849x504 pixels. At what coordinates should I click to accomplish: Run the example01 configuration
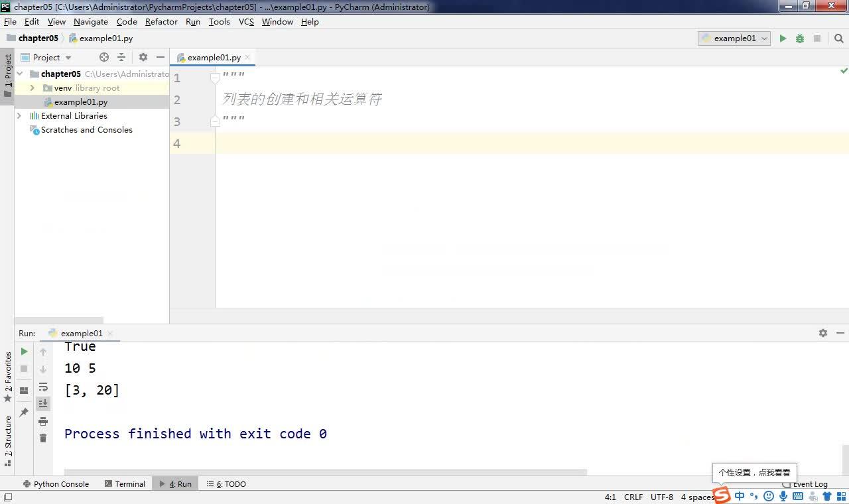[x=783, y=38]
